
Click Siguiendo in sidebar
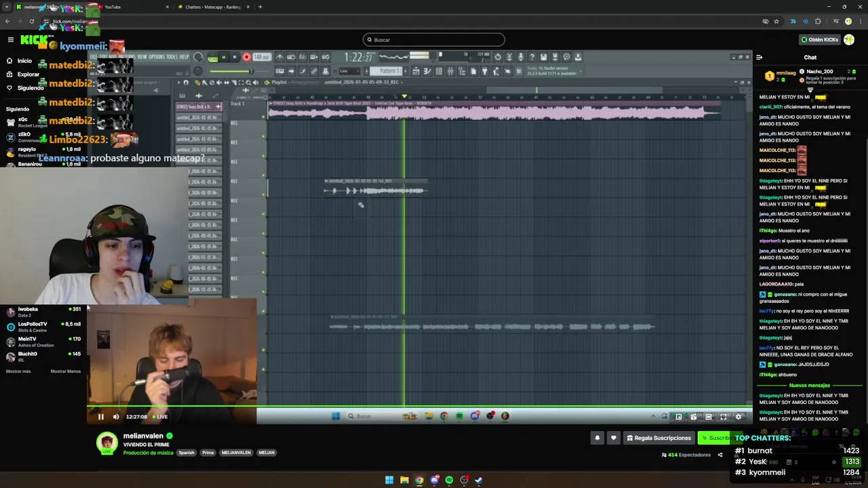(x=31, y=88)
